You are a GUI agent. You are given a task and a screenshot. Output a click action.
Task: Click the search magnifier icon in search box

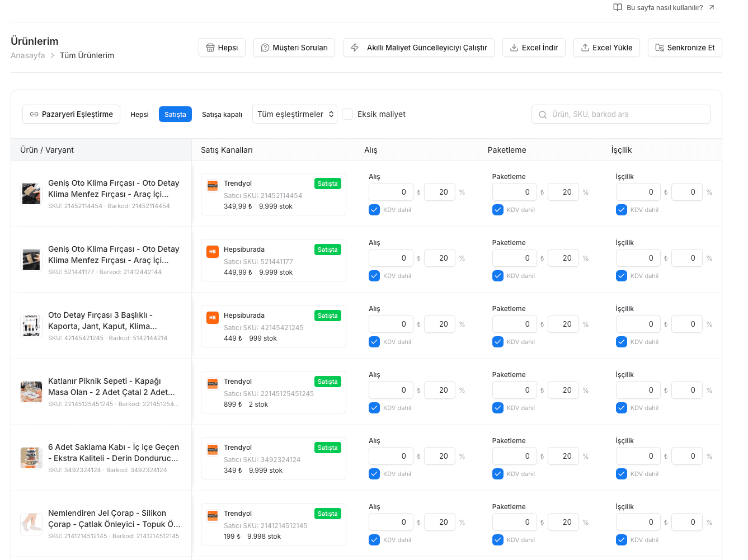coord(543,115)
